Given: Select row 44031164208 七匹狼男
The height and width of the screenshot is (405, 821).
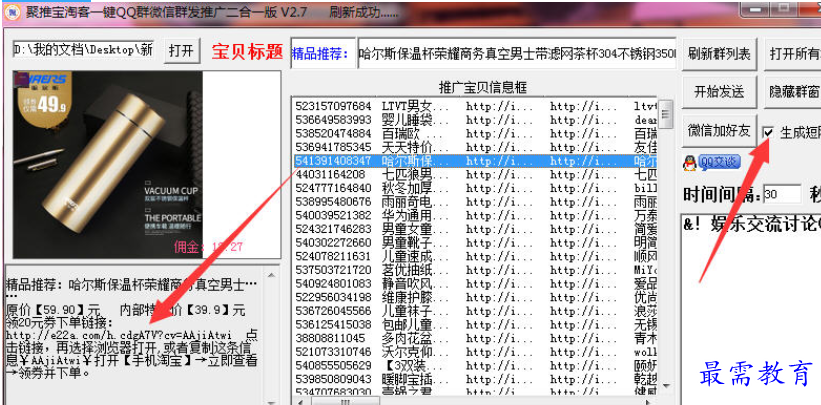Looking at the screenshot, I should pyautogui.click(x=474, y=174).
